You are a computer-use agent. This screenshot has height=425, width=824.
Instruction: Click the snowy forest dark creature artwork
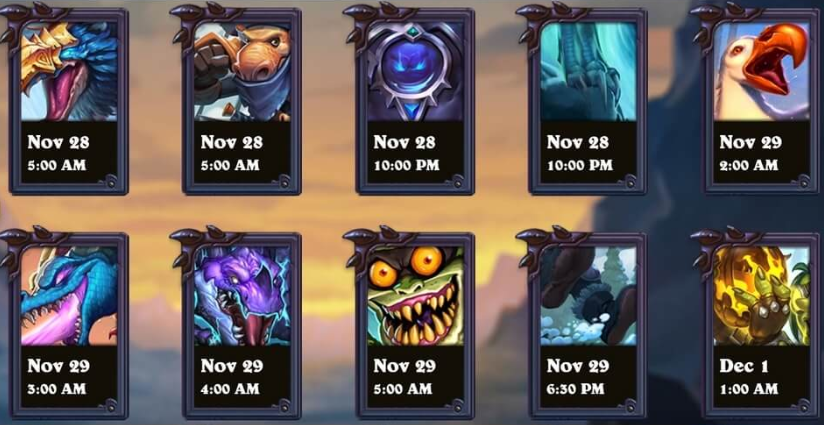pyautogui.click(x=588, y=296)
